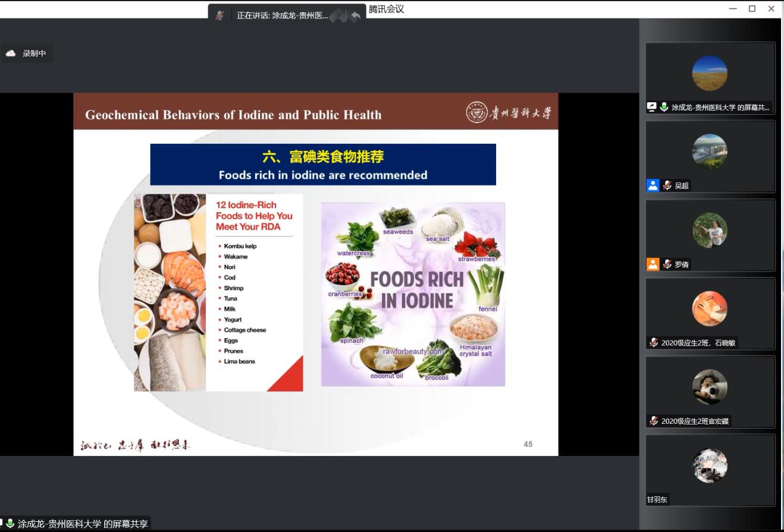Click the muted mic icon next to 罗倩
Viewport: 784px width, 532px height.
tap(667, 264)
